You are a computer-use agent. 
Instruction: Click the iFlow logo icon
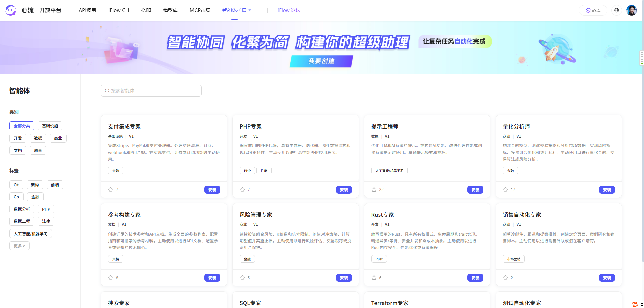pos(11,10)
